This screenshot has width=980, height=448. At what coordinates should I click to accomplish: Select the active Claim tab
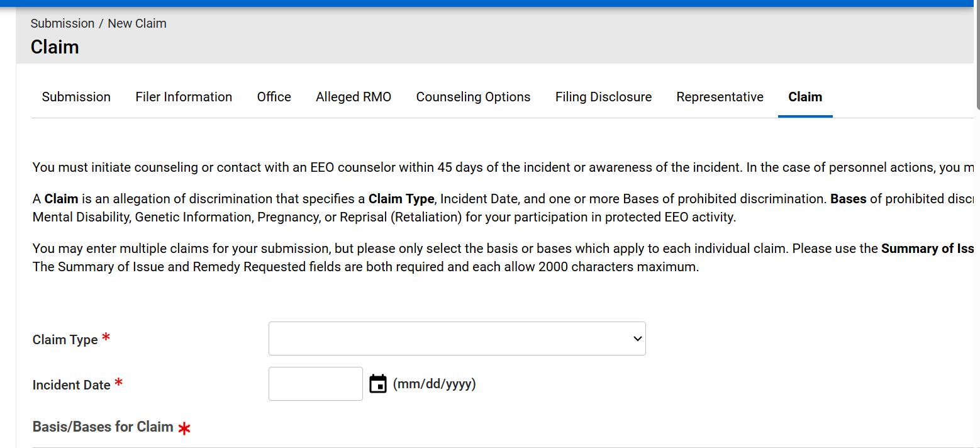(805, 97)
